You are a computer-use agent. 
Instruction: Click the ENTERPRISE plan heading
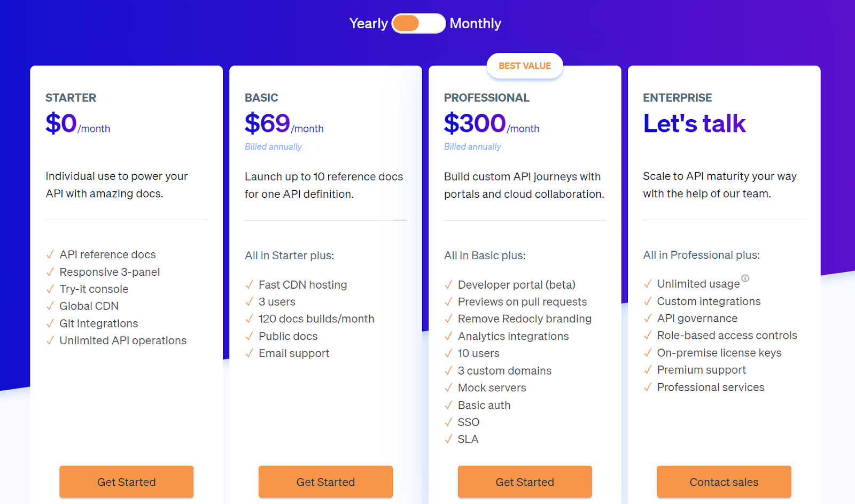pyautogui.click(x=677, y=98)
